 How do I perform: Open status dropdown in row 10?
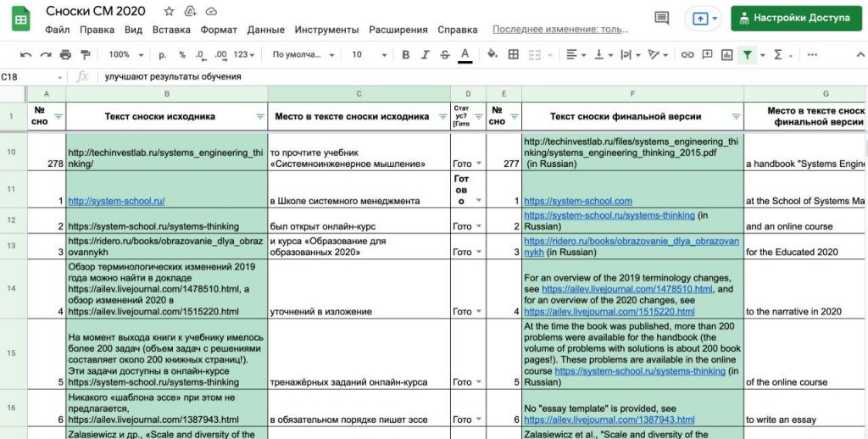[x=479, y=164]
